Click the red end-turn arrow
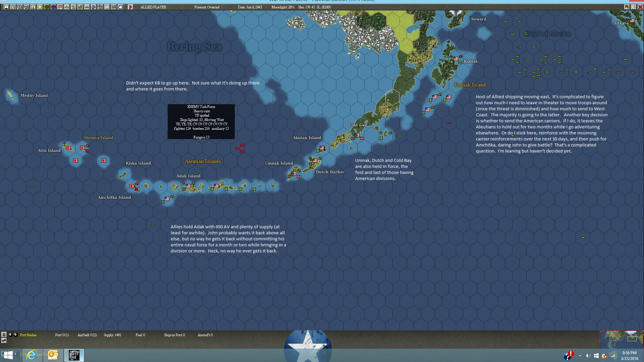The width and height of the screenshot is (644, 362). (x=131, y=7)
